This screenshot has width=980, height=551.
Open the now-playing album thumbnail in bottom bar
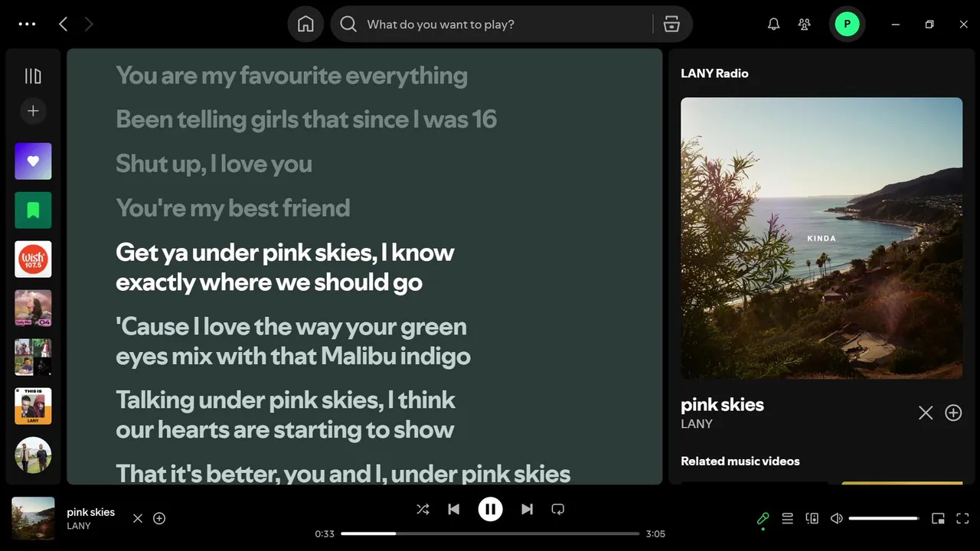(x=33, y=518)
